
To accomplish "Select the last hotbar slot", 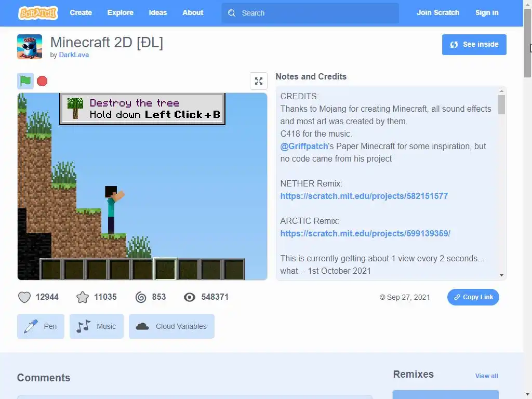I will (x=234, y=269).
